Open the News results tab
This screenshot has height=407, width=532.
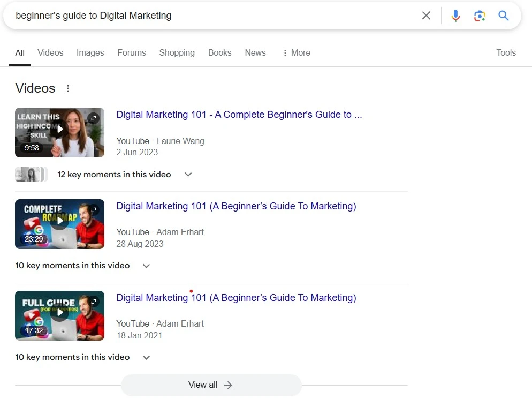point(255,52)
